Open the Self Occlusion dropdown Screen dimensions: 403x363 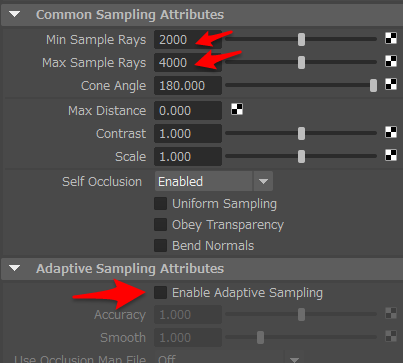(x=214, y=181)
